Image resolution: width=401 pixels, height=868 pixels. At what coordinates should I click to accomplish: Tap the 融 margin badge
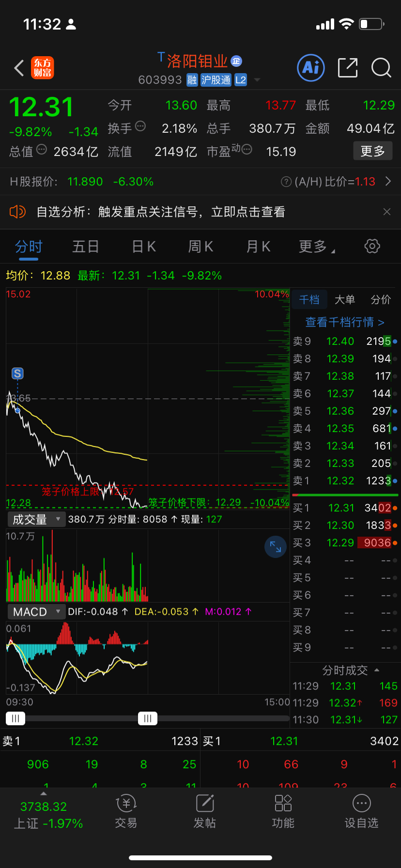point(192,80)
